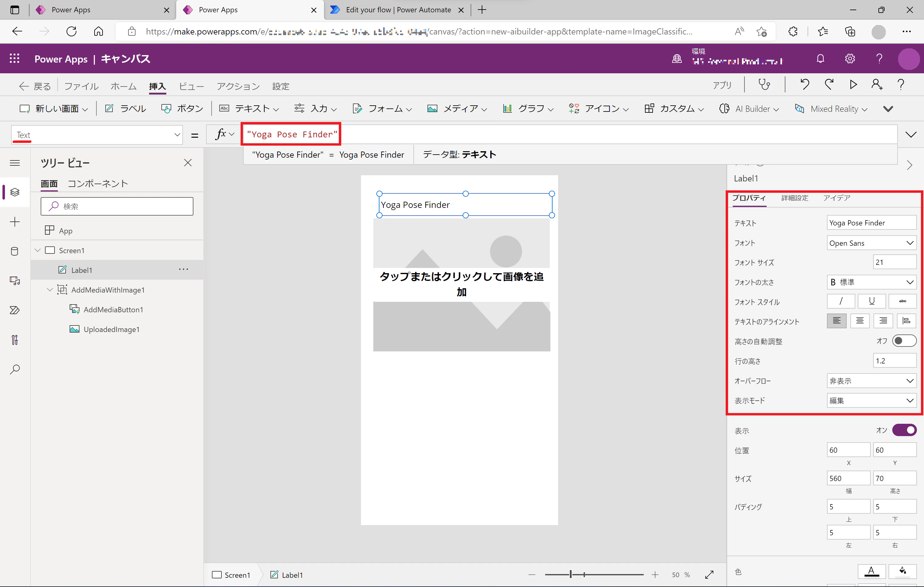Click the Redo arrow icon
The image size is (924, 587).
829,84
